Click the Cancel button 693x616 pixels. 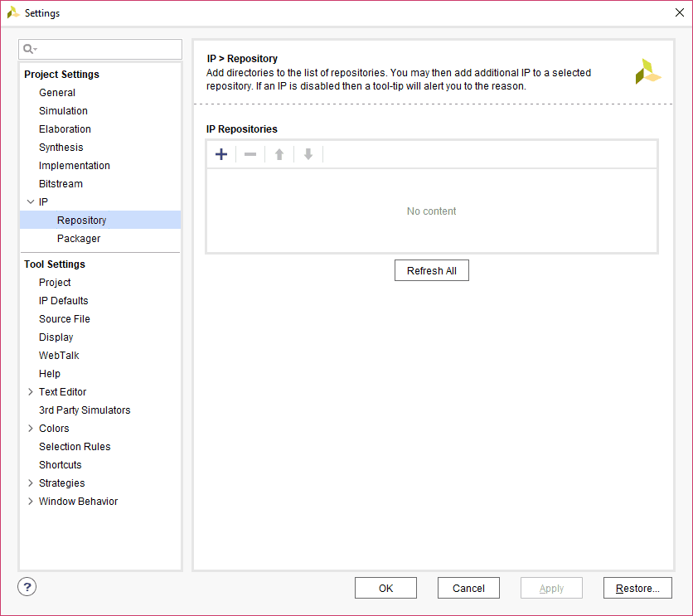tap(468, 588)
